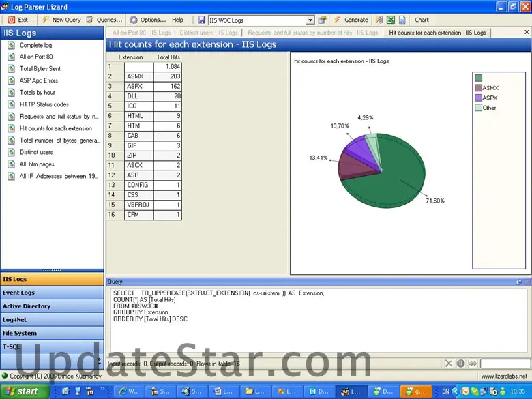Click the Query panel restore icon
The height and width of the screenshot is (399, 532).
(x=519, y=282)
